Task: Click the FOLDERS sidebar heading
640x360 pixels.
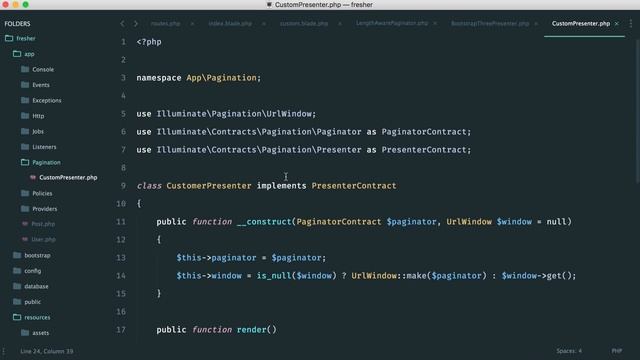Action: 18,24
